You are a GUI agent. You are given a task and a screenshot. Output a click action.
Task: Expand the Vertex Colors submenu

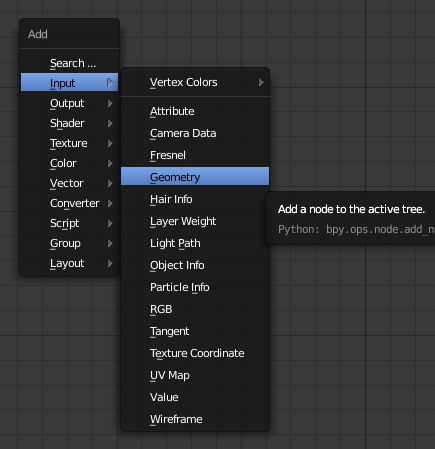(x=195, y=82)
